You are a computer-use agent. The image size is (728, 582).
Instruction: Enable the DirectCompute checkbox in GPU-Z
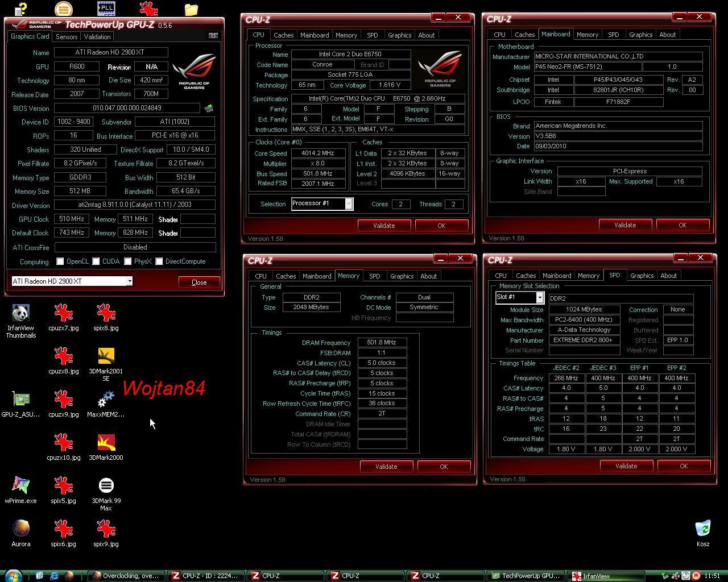point(159,261)
